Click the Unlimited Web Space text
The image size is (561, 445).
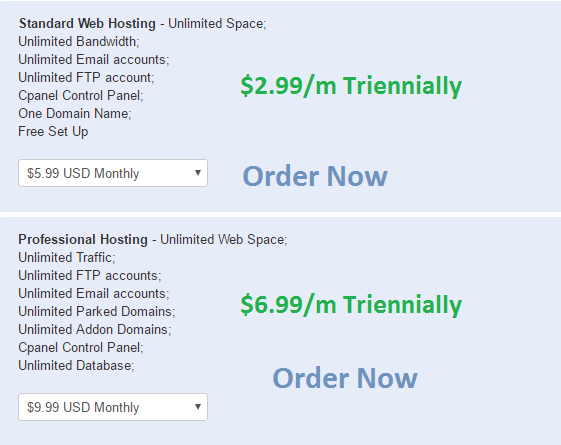click(224, 239)
